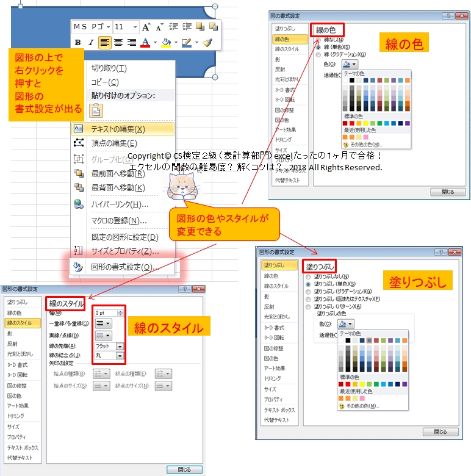Click the paste option clipboard icon
The image size is (471, 476).
tap(96, 110)
